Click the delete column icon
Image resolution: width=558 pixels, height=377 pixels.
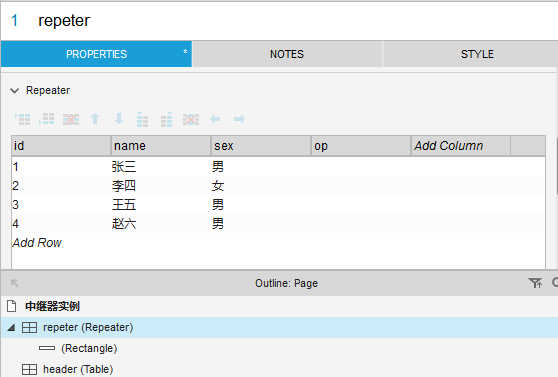click(191, 119)
